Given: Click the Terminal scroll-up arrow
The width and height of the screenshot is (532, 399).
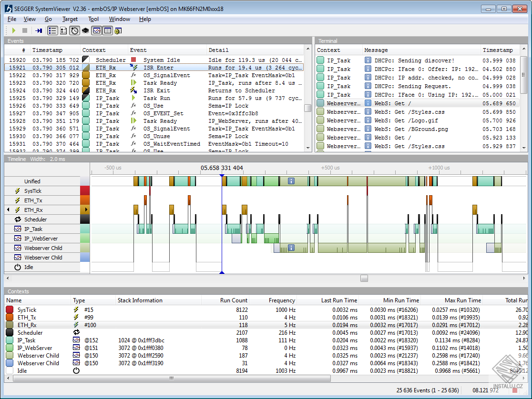Looking at the screenshot, I should click(x=524, y=49).
